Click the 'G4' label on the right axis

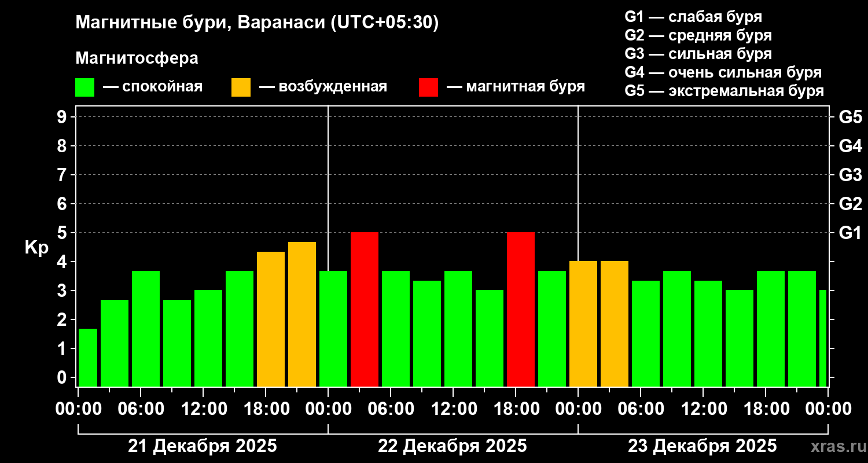click(850, 146)
